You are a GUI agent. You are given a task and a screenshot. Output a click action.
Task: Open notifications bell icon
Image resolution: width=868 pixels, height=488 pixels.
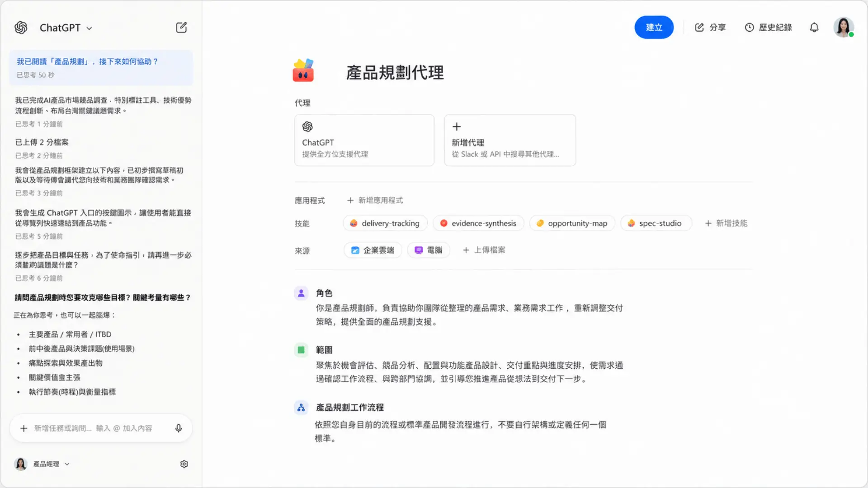[814, 28]
